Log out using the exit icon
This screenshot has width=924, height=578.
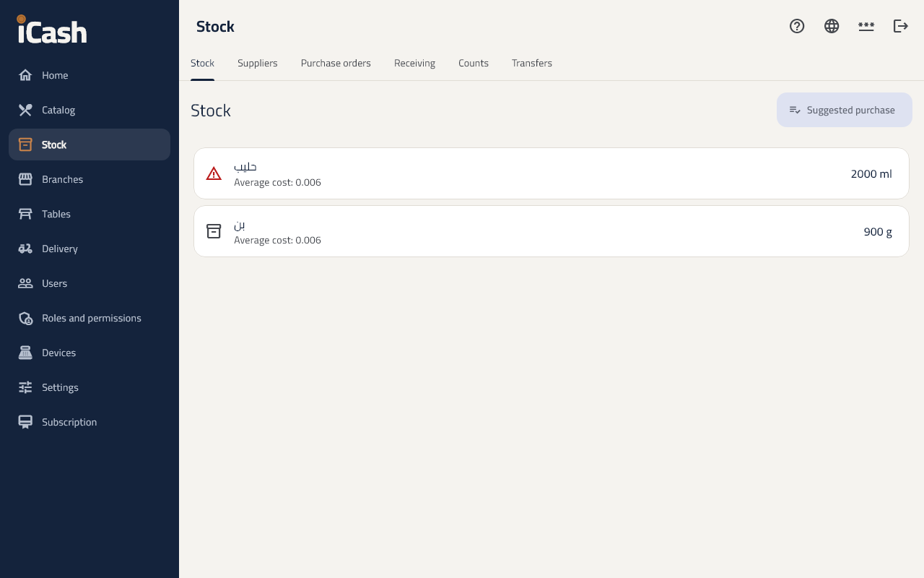901,26
